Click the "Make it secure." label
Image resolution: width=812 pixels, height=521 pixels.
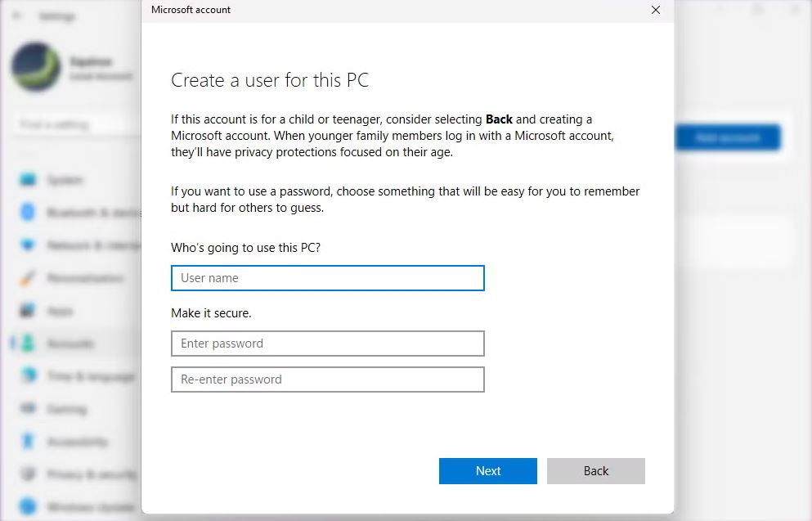click(x=211, y=312)
